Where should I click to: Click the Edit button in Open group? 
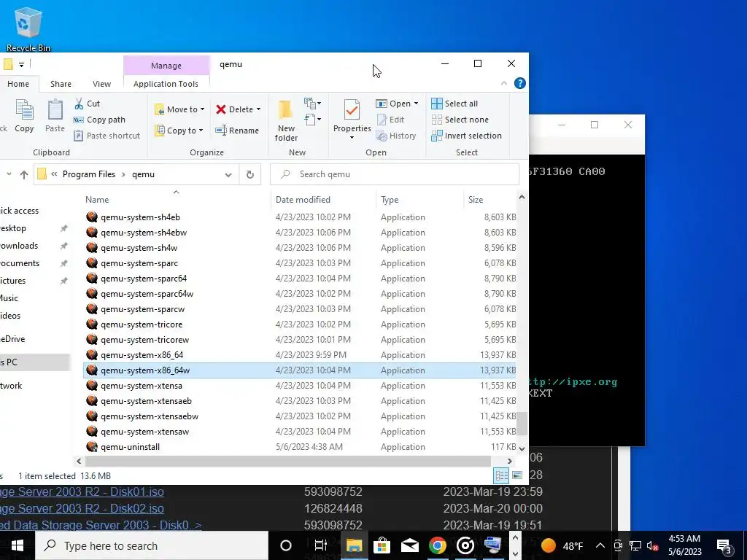390,120
